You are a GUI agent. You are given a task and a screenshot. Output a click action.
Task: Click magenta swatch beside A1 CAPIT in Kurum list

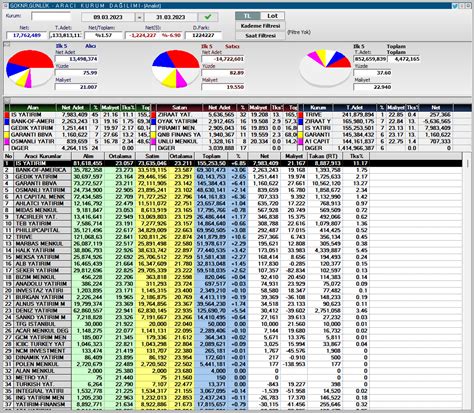pos(301,141)
